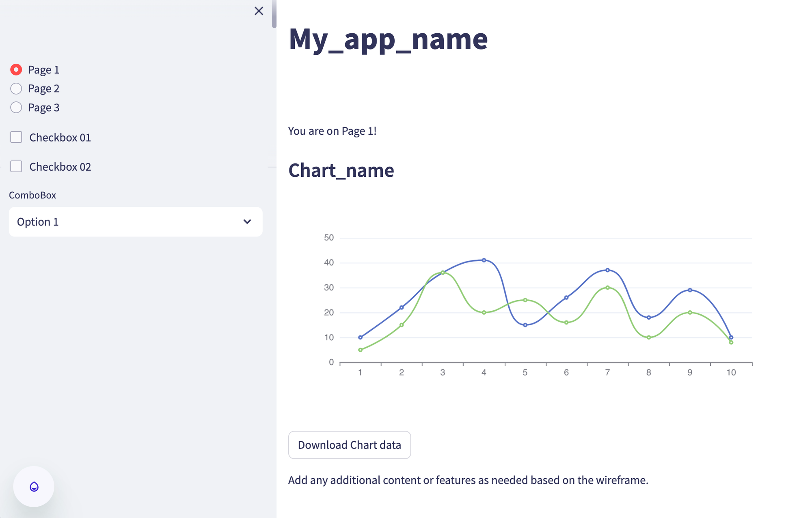The image size is (812, 518).
Task: Click the Download Chart data button
Action: (350, 445)
